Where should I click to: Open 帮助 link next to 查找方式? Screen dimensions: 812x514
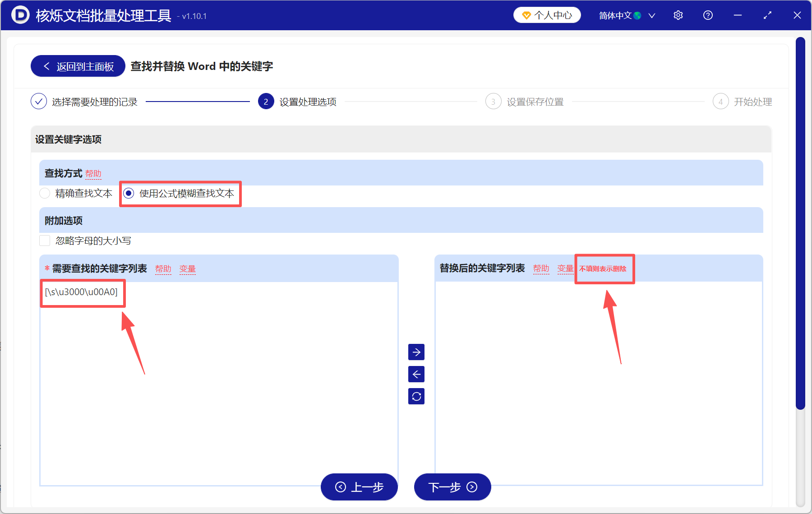click(94, 173)
